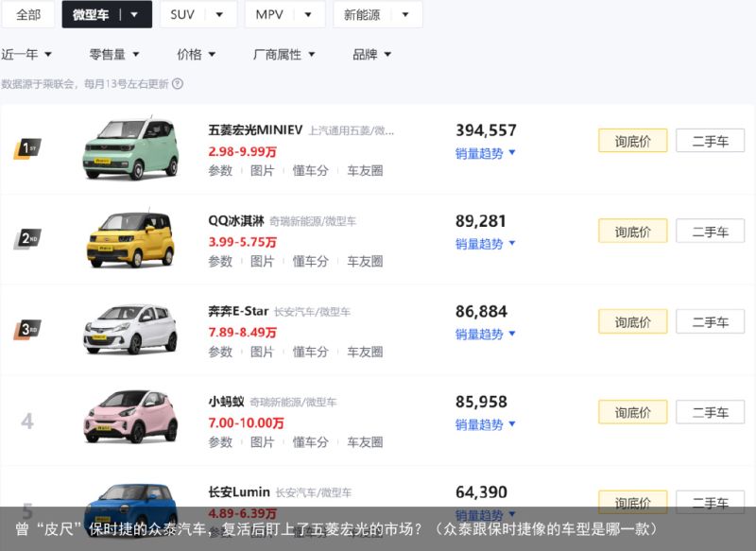Expand 销量趋势 for 五菱宏光MINIEV
This screenshot has height=551, width=756.
[x=485, y=153]
